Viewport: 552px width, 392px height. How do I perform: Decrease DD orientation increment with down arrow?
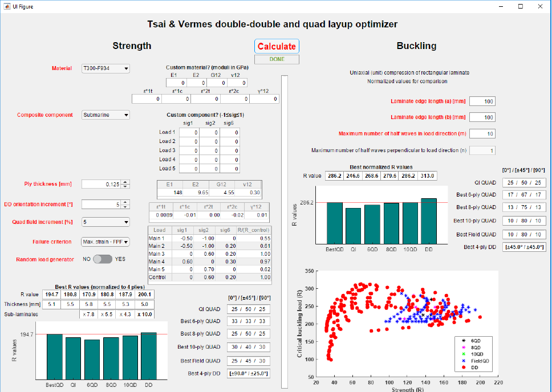tap(125, 207)
